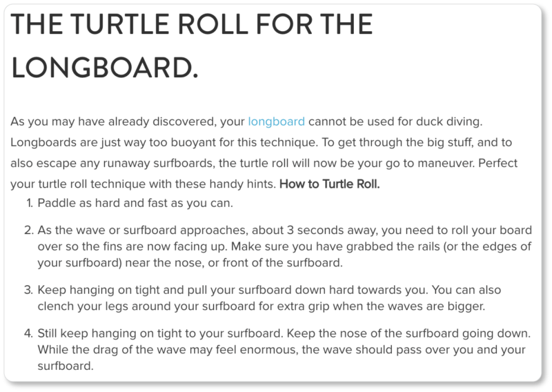Click the bold How to Turtle Roll text
The width and height of the screenshot is (552, 392).
click(x=330, y=184)
